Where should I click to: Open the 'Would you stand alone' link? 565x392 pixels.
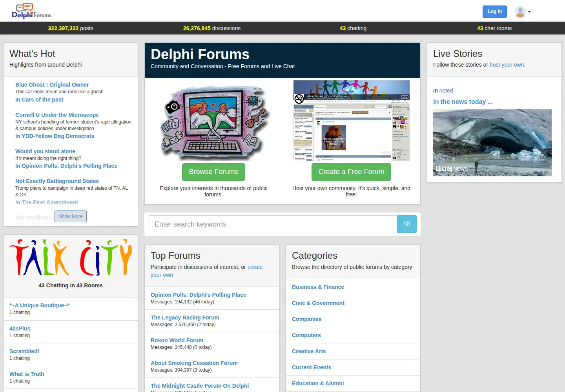(x=45, y=151)
